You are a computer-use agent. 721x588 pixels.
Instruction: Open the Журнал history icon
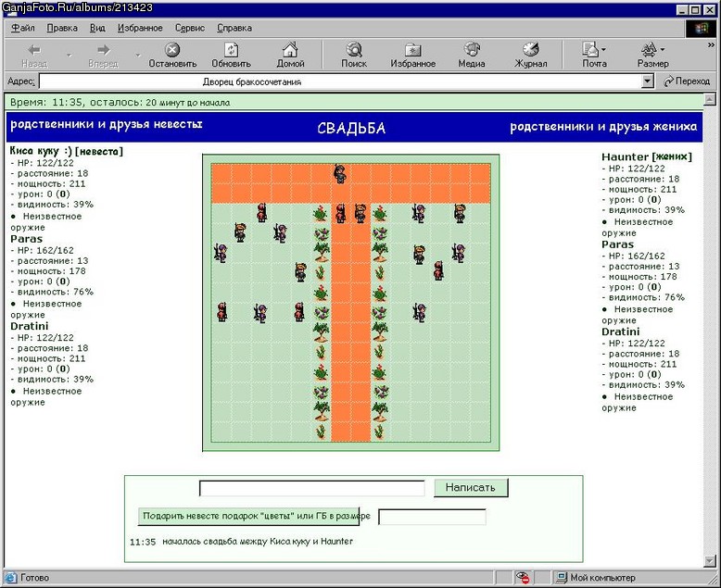tap(531, 49)
